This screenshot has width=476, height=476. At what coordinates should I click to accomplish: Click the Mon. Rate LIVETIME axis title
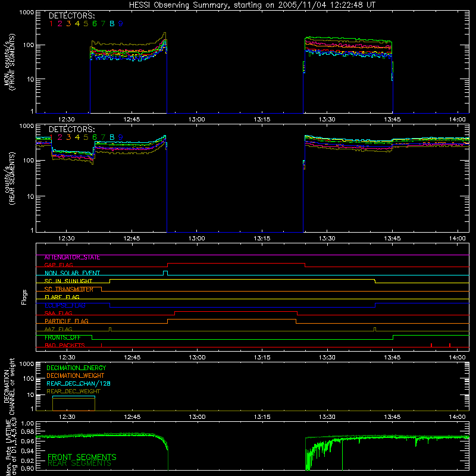(x=10, y=447)
